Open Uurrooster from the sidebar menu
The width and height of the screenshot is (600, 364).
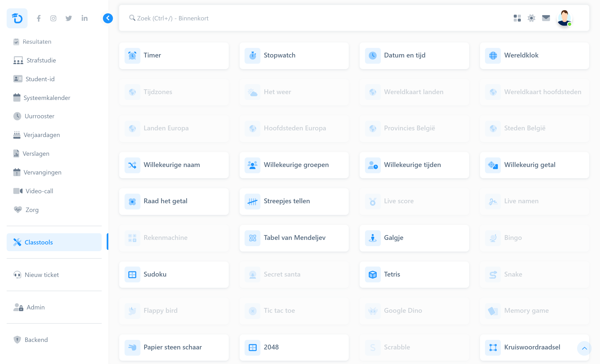[x=39, y=116]
